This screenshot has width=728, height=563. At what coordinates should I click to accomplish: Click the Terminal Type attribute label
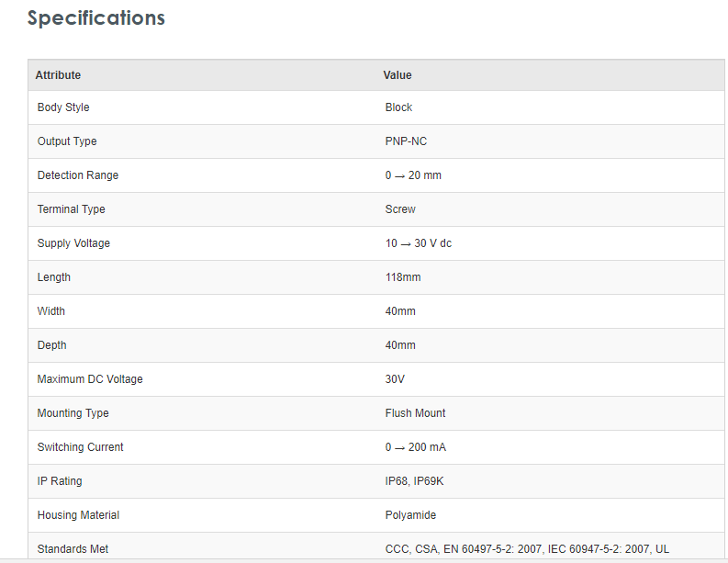click(72, 209)
